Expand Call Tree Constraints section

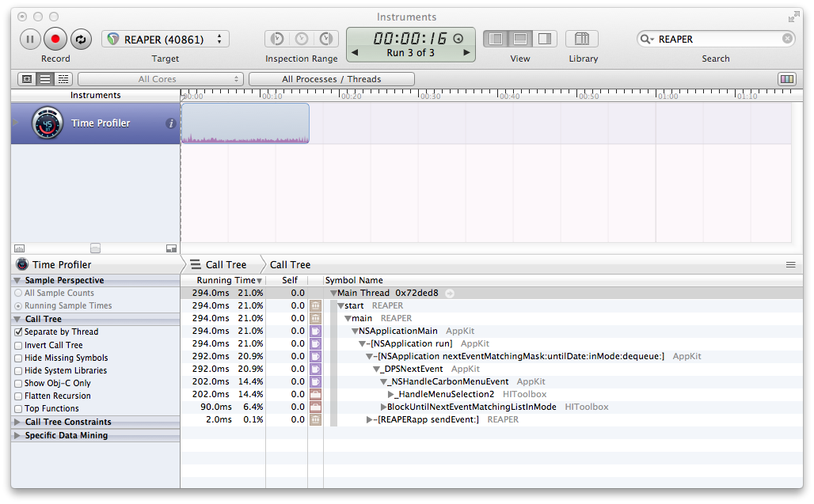click(18, 422)
